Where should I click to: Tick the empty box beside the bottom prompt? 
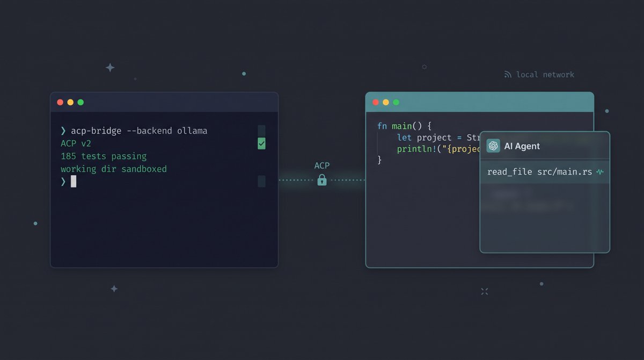pyautogui.click(x=261, y=181)
